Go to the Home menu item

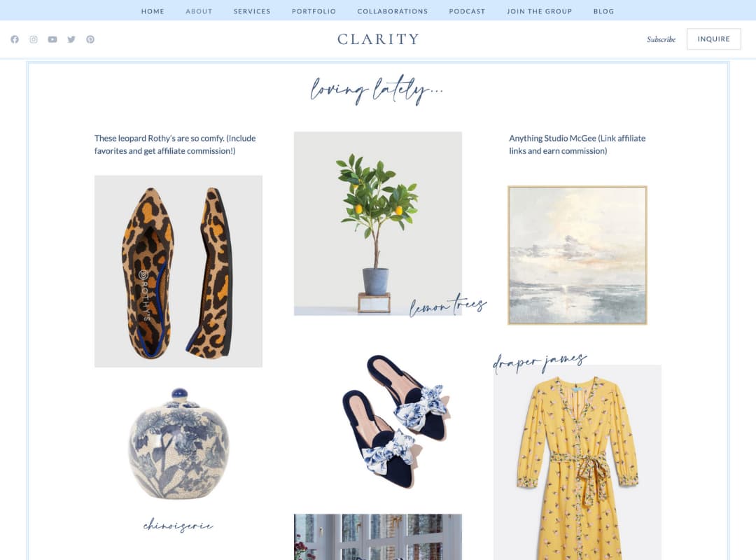coord(153,11)
